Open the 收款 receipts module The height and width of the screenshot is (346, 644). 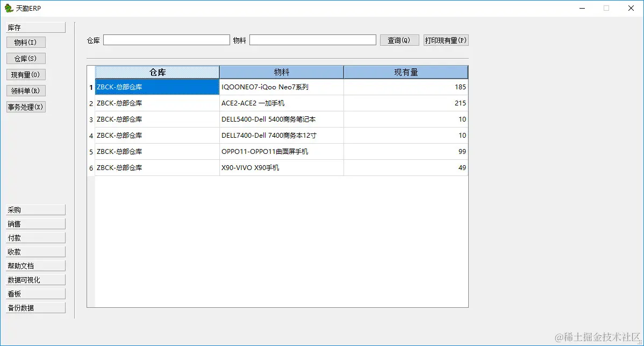35,251
